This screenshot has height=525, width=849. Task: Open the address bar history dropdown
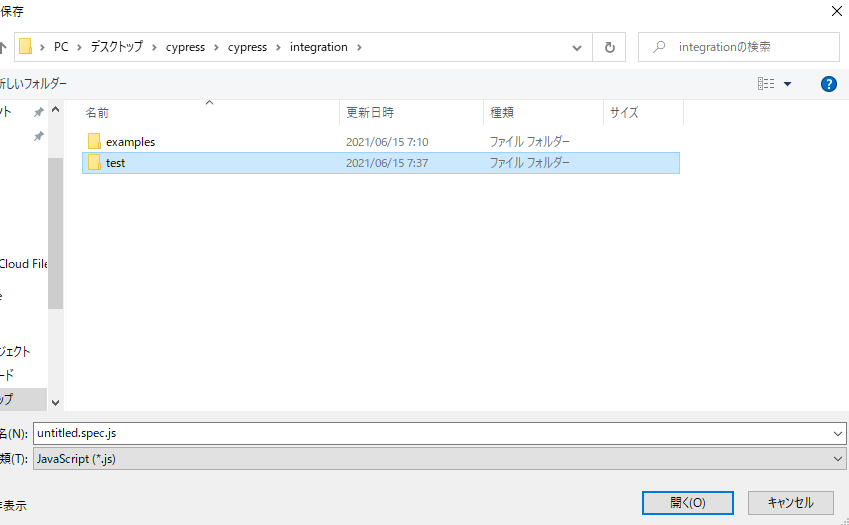577,48
